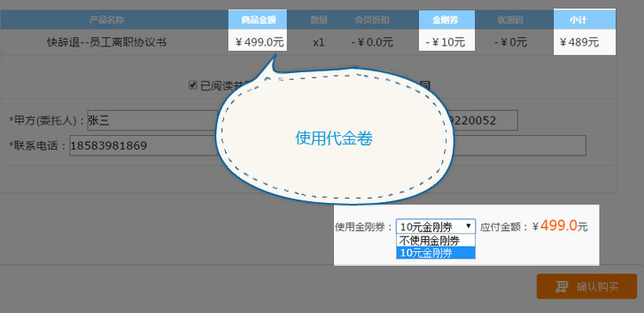Toggle the 已阅读 agreement checkbox
Screen dimensions: 644x313
(x=192, y=85)
